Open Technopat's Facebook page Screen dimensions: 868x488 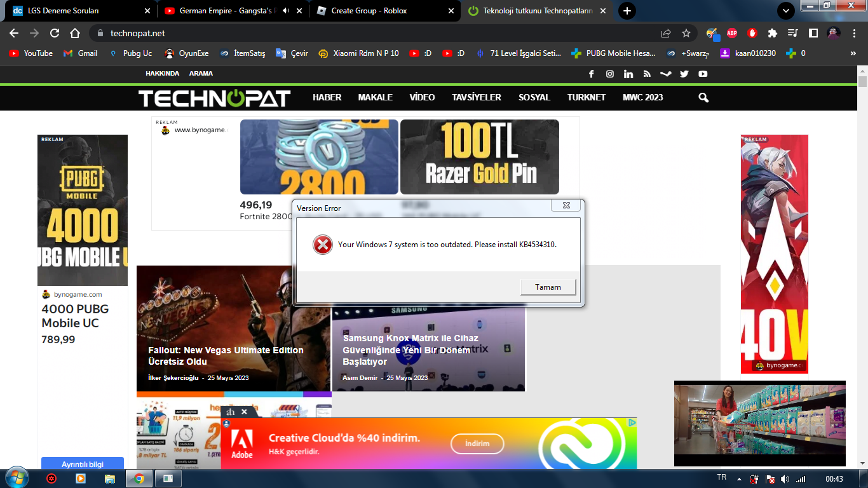592,74
